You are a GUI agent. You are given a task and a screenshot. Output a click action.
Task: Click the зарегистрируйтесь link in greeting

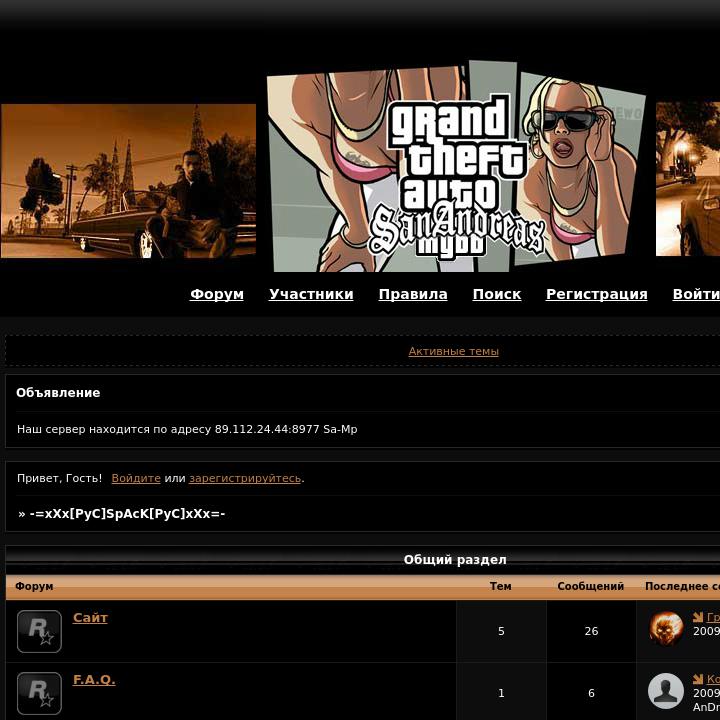click(x=245, y=478)
